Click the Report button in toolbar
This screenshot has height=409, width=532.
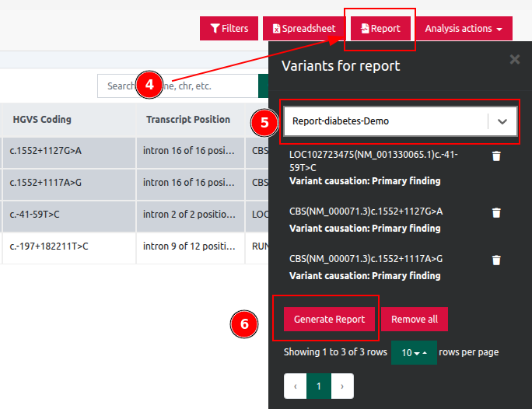tap(380, 29)
